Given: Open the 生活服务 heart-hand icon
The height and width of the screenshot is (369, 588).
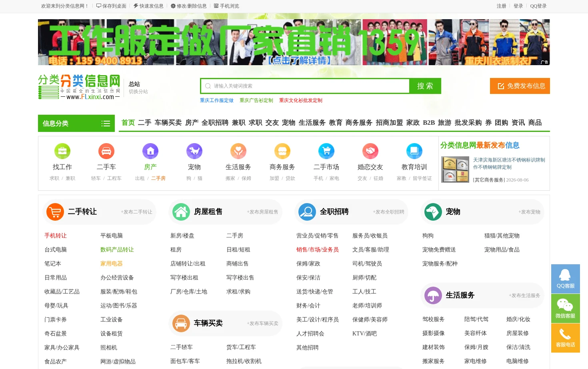Looking at the screenshot, I should click(238, 151).
